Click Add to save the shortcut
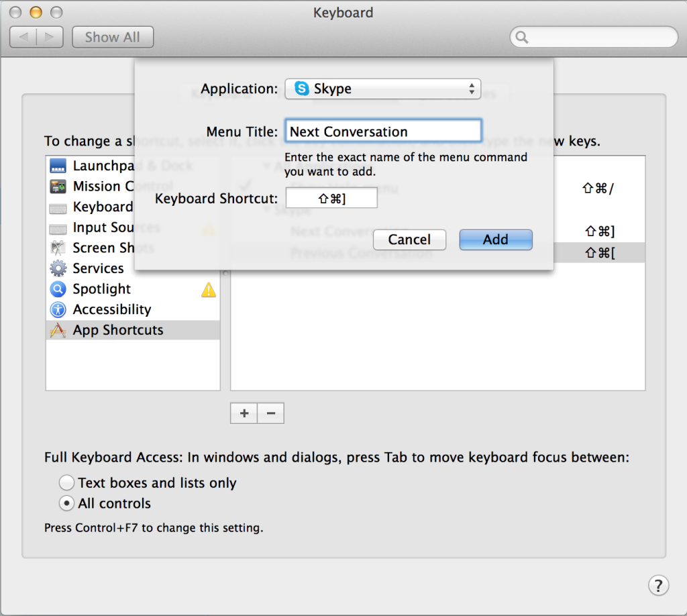This screenshot has width=687, height=616. point(496,239)
